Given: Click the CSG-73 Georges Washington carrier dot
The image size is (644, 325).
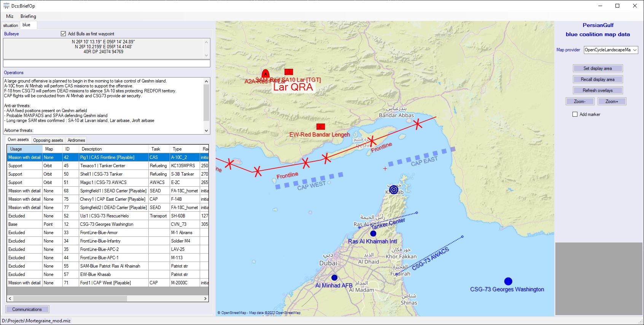Looking at the screenshot, I should (508, 281).
